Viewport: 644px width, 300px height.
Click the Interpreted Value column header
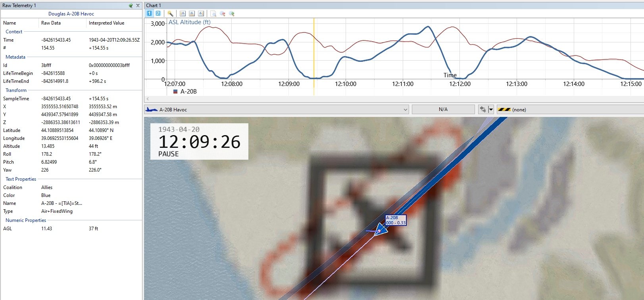click(106, 23)
